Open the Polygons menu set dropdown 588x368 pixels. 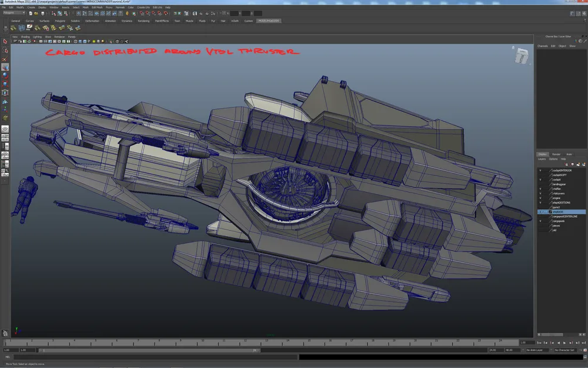click(14, 13)
